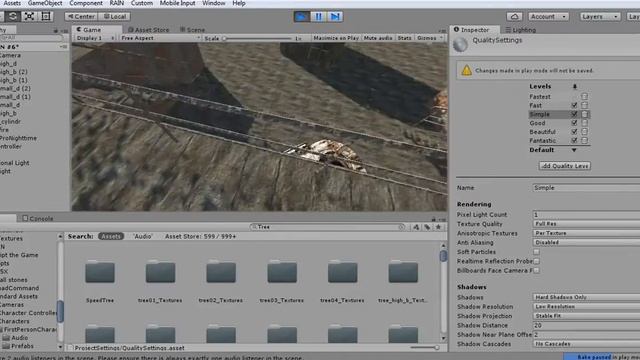Select the tree01_Textures folder
The image size is (640, 360).
[160, 281]
